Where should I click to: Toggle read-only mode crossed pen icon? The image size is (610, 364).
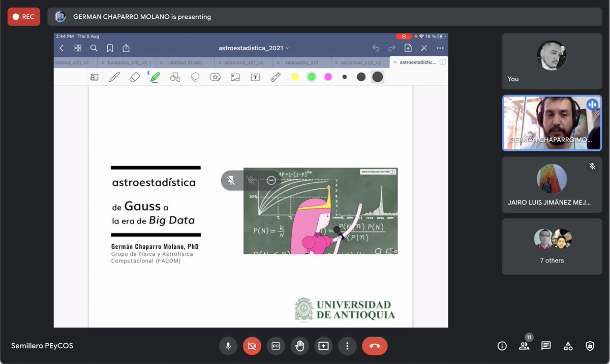coord(424,48)
